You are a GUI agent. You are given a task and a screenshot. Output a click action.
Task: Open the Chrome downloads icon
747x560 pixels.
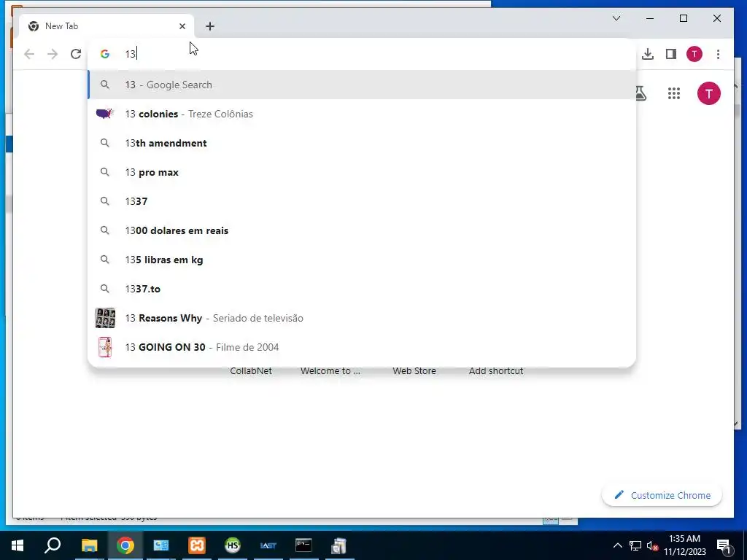click(x=648, y=54)
